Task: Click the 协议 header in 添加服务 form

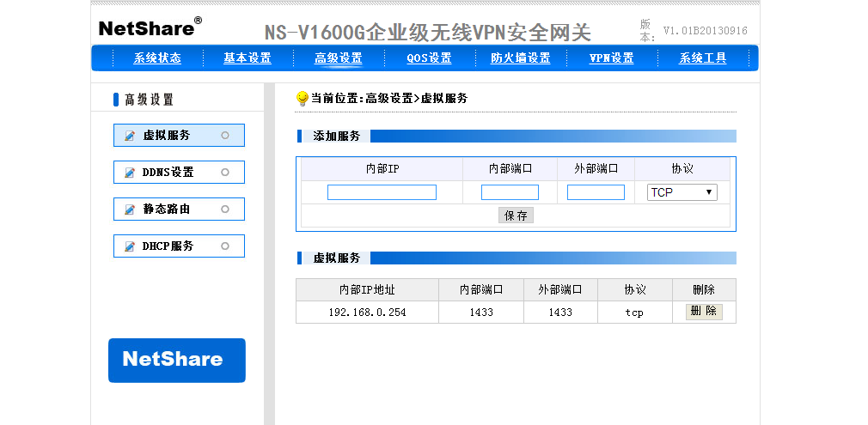Action: [x=682, y=169]
